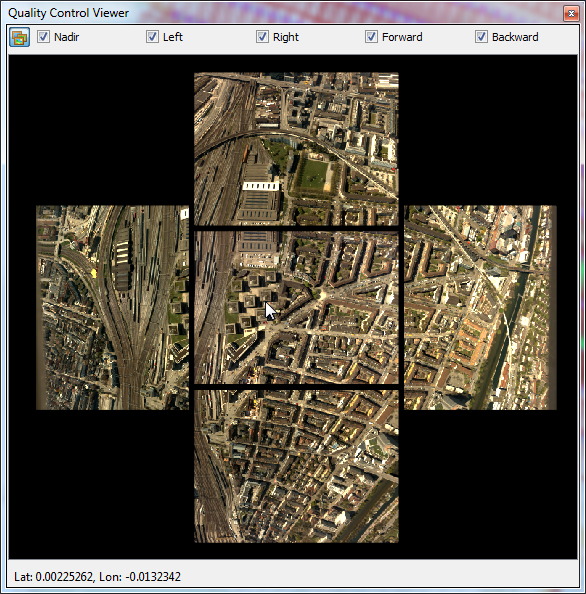Click the image layout icon in toolbar
Image resolution: width=586 pixels, height=594 pixels.
[19, 37]
